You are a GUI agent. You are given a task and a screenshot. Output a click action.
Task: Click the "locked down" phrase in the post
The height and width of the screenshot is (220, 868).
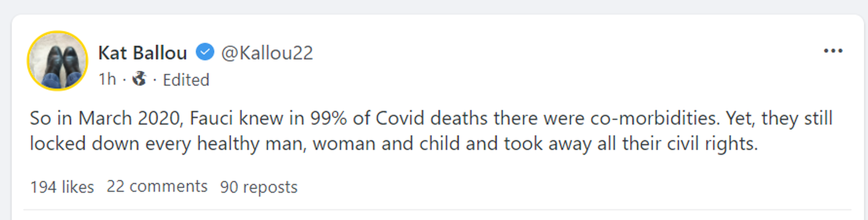pos(85,144)
